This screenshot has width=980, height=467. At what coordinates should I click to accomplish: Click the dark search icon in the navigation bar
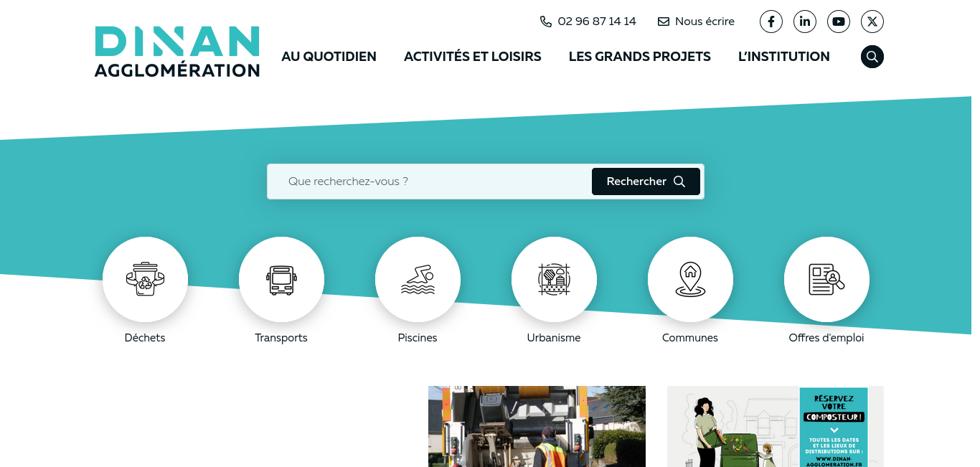pyautogui.click(x=872, y=57)
